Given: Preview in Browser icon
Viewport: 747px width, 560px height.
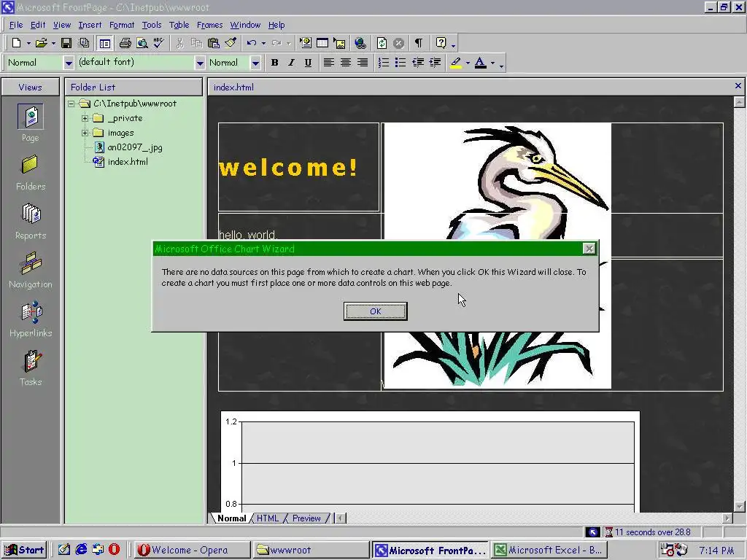Looking at the screenshot, I should [142, 43].
